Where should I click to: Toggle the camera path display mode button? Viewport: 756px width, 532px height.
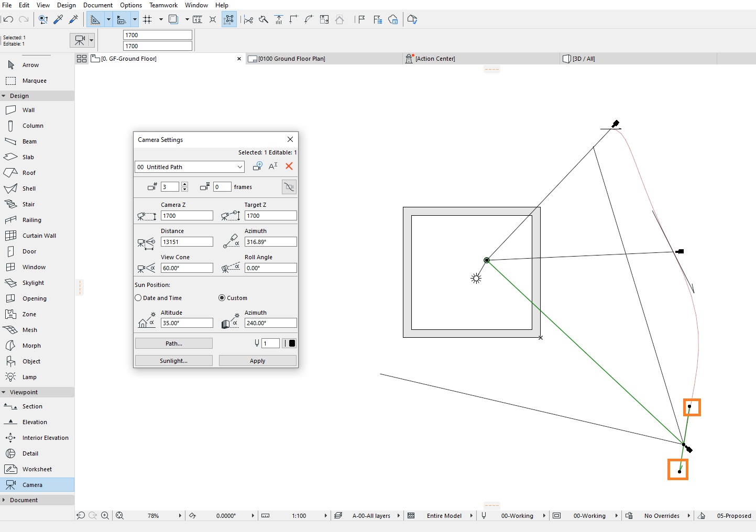[x=289, y=186]
